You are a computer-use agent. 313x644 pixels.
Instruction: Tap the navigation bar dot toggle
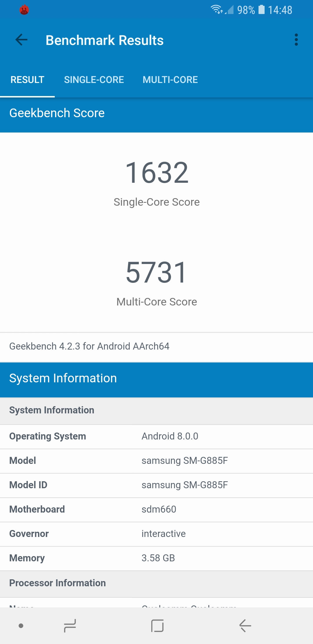tap(21, 626)
